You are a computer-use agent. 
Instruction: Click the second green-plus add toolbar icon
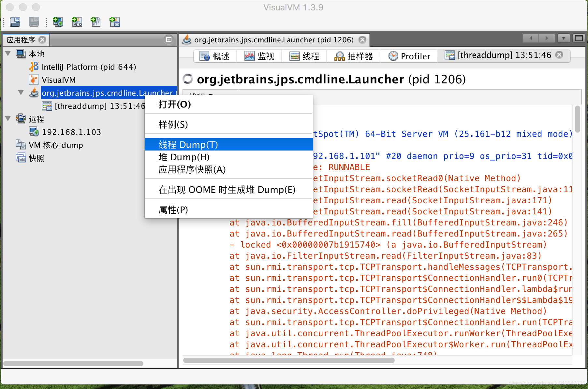pyautogui.click(x=77, y=22)
